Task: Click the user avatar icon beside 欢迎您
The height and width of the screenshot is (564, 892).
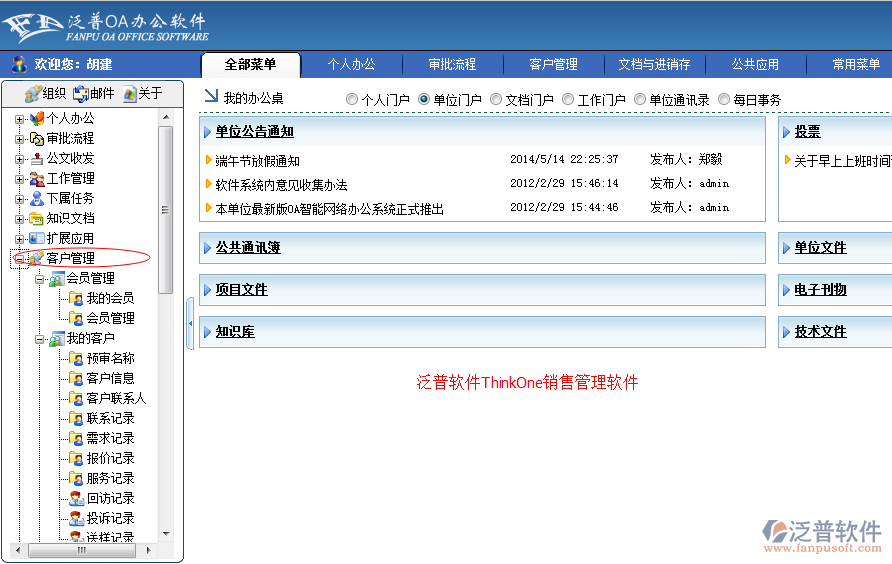Action: click(x=19, y=64)
